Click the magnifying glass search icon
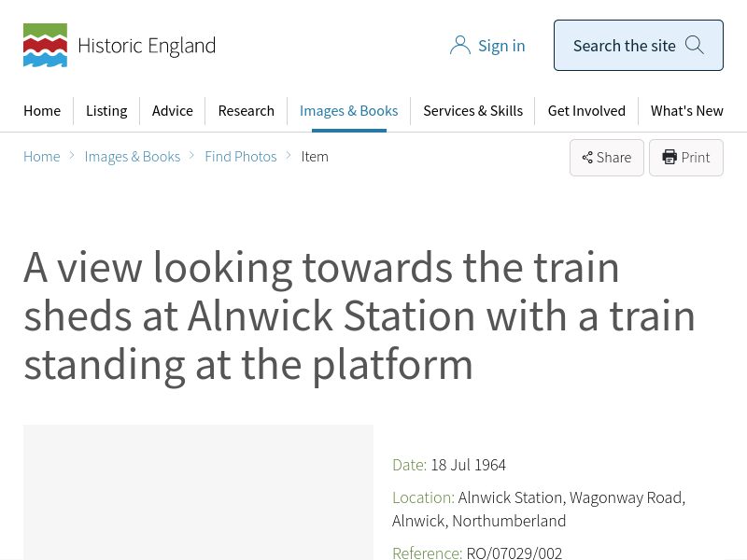Screen dimensions: 747x560 click(x=695, y=45)
